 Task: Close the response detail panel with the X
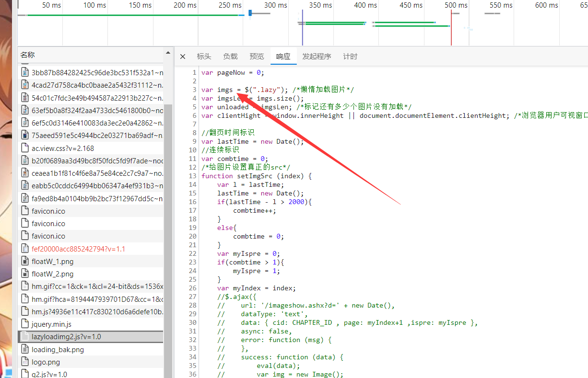point(183,56)
